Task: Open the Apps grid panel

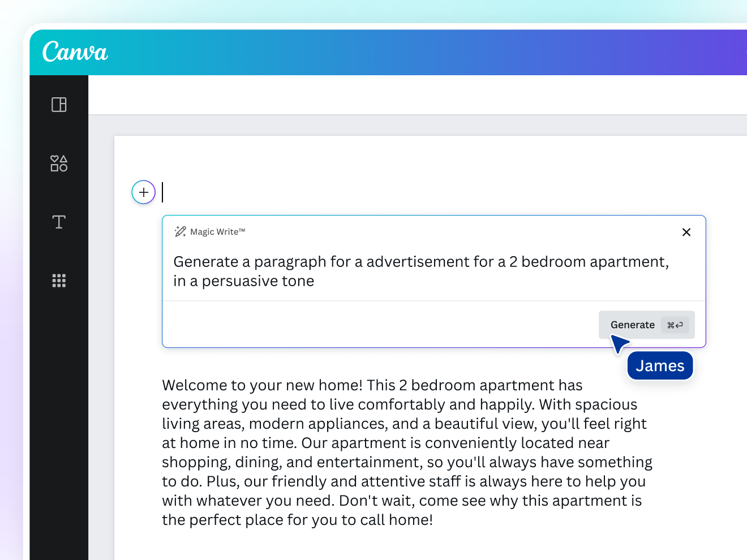Action: 59,281
